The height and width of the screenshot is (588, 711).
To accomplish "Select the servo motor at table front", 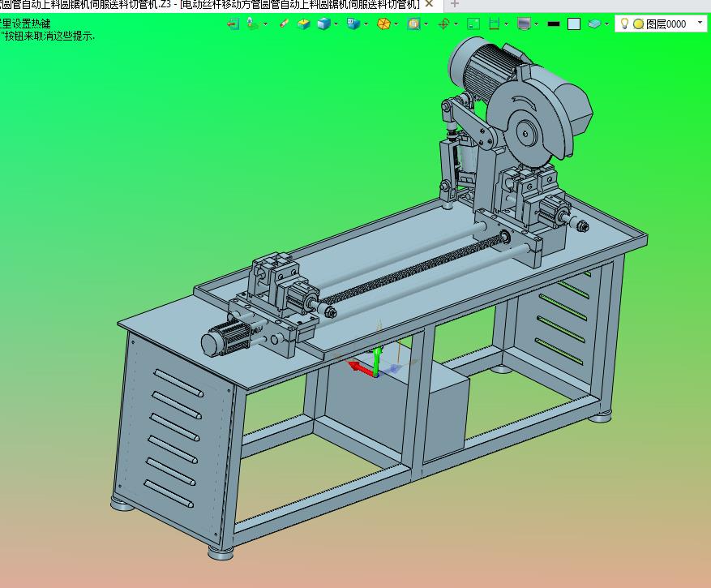I will [x=225, y=337].
